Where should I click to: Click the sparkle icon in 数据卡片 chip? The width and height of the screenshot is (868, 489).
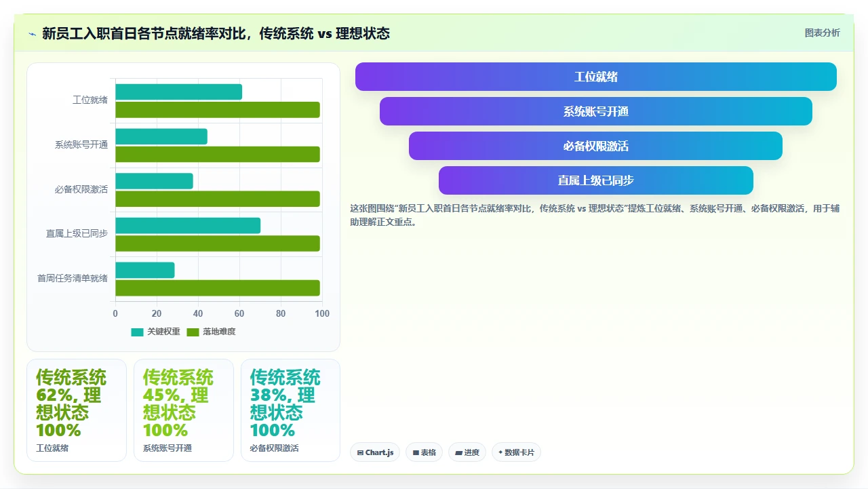click(x=500, y=452)
